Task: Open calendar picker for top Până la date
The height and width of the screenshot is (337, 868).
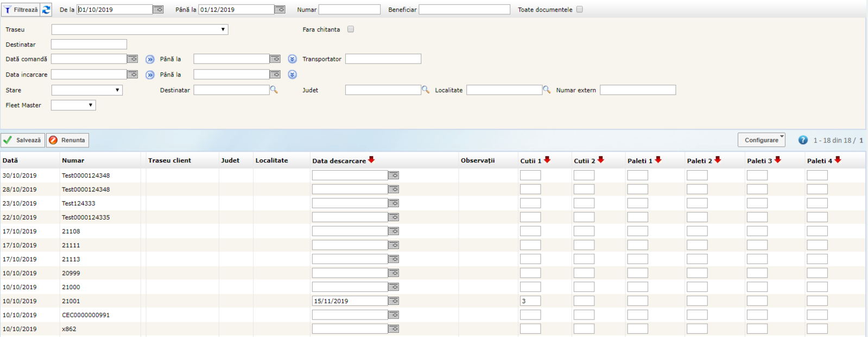Action: 280,10
